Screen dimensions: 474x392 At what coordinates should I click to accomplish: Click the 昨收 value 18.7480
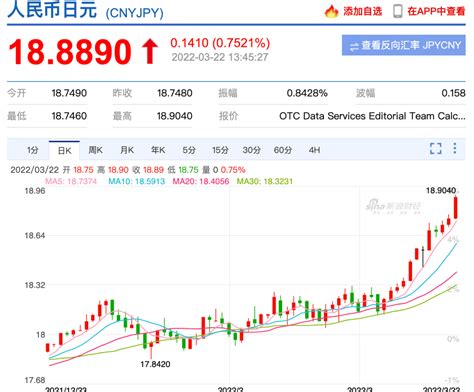[x=175, y=93]
